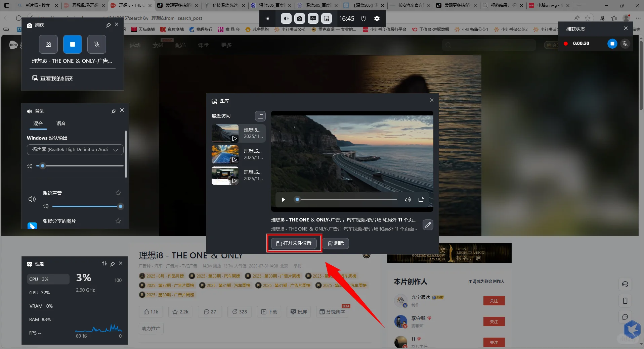The height and width of the screenshot is (349, 644).
Task: Switch to the 混合 audio tab
Action: click(x=38, y=123)
